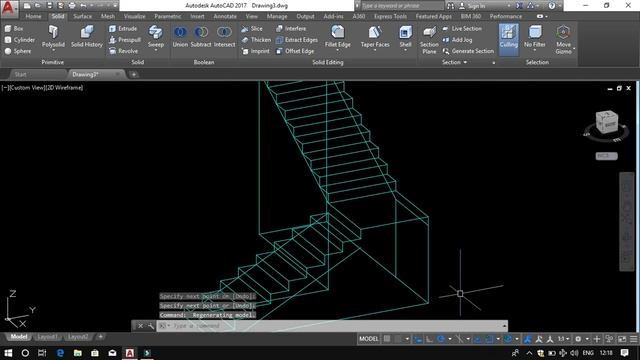Open the No Filter dropdown arrow

pos(535,50)
